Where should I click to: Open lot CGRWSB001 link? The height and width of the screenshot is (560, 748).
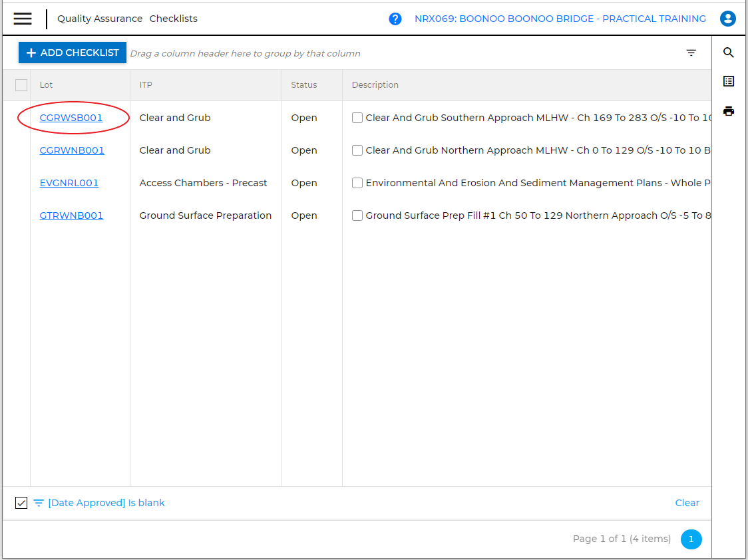pos(71,118)
